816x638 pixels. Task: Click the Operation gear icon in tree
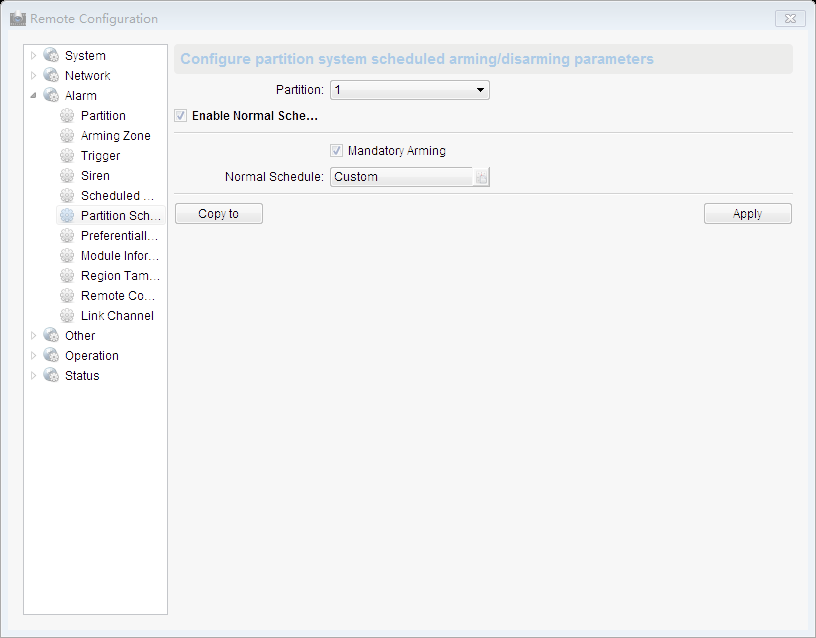coord(51,355)
